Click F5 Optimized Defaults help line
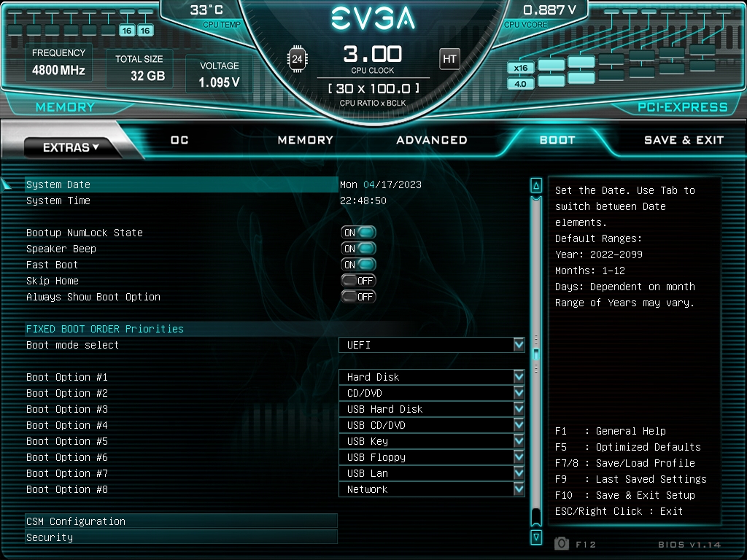The width and height of the screenshot is (747, 560). coord(628,447)
